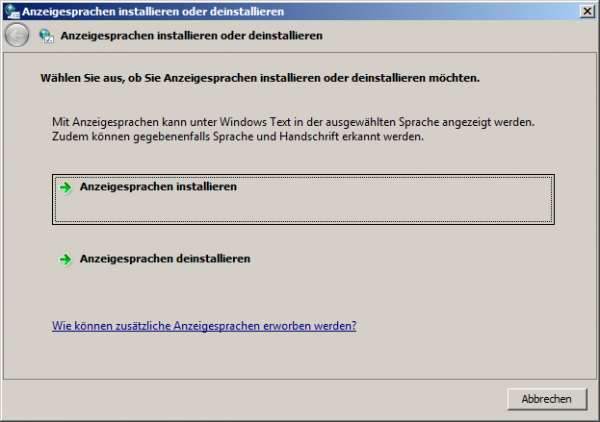This screenshot has height=422, width=600.
Task: Click green arrow next to deinstallieren
Action: tap(65, 259)
